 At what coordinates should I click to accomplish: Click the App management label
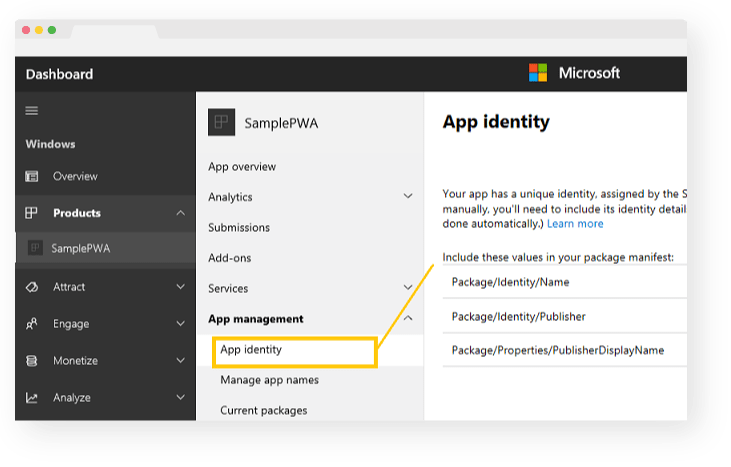(x=255, y=319)
